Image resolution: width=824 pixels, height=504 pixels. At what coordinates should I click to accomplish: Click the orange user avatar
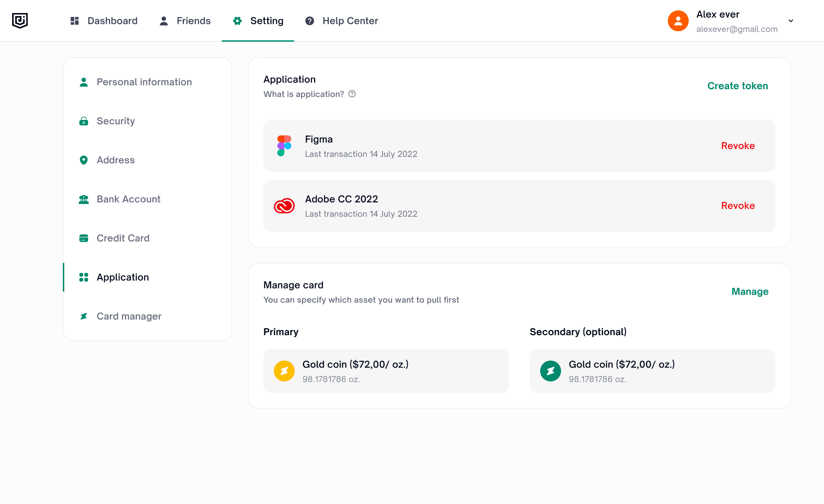tap(678, 21)
